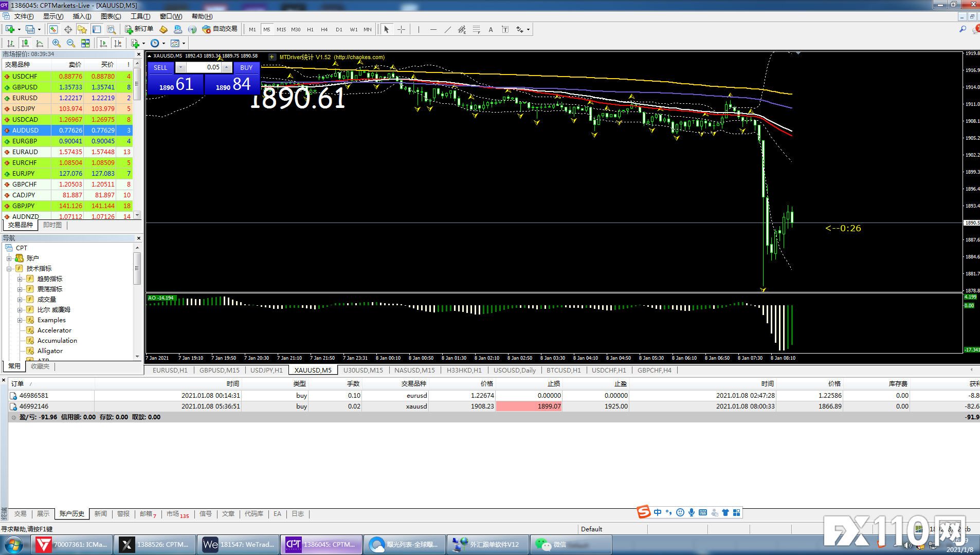Viewport: 980px width, 555px height.
Task: Click the lot volume field showing 0.05
Action: (203, 67)
